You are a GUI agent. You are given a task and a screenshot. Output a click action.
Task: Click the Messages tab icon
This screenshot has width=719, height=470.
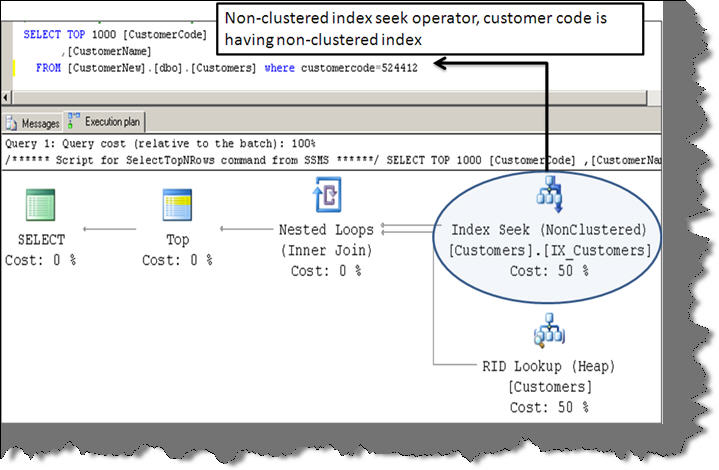(x=11, y=123)
